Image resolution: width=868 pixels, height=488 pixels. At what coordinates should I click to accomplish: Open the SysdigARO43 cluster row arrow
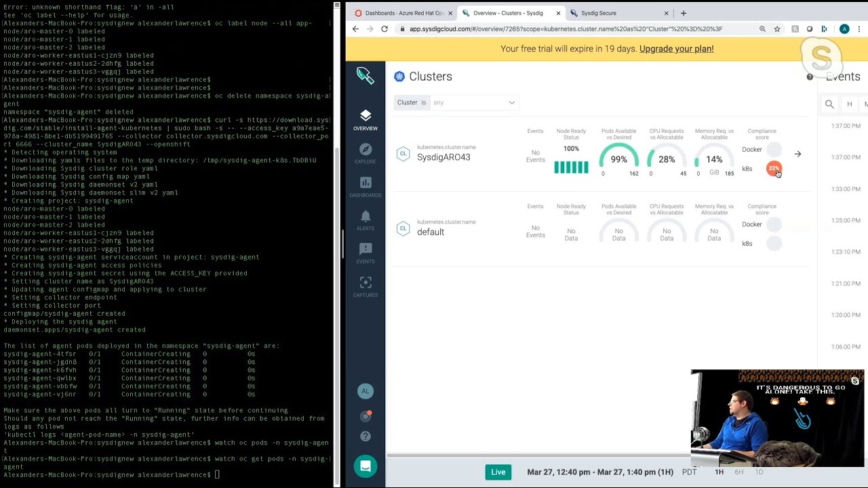797,155
